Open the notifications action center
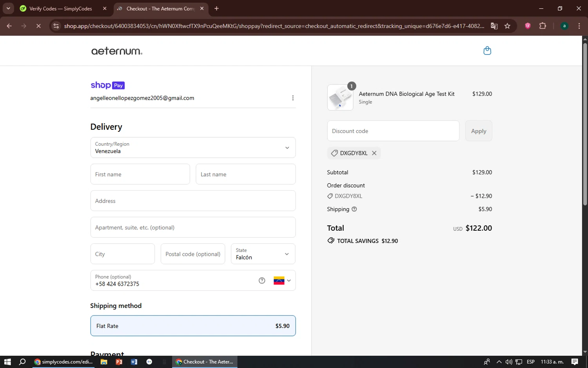Image resolution: width=588 pixels, height=368 pixels. click(575, 362)
